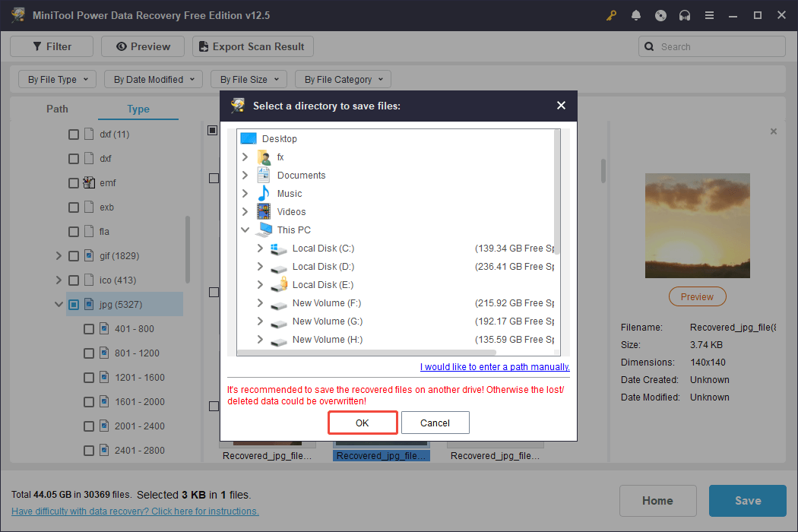Click 'I would like to enter a path manually' link

495,367
